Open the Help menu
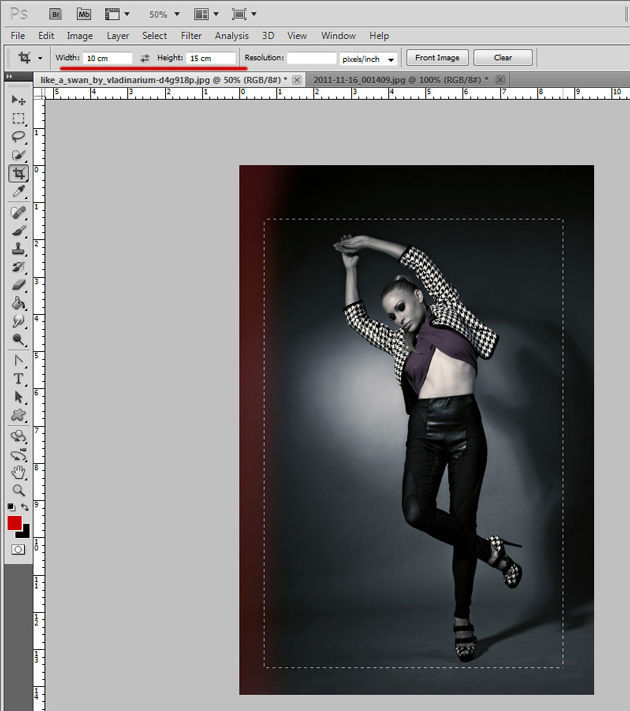630x711 pixels. click(x=379, y=35)
